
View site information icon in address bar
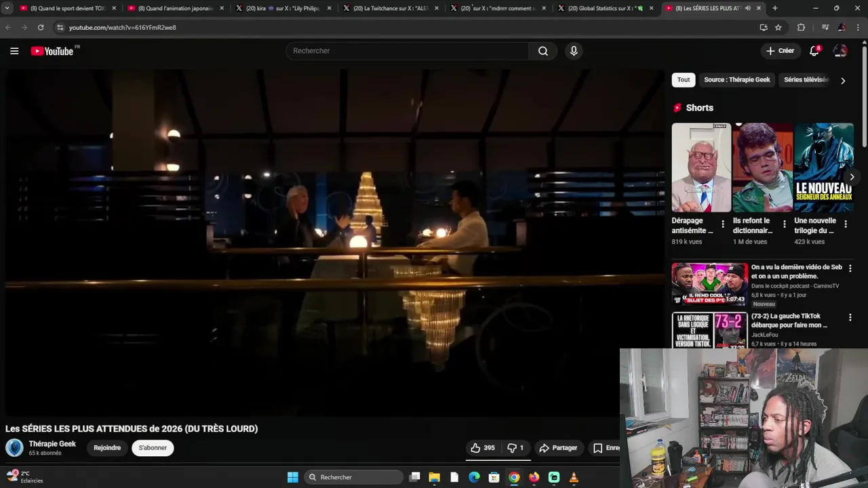[60, 27]
